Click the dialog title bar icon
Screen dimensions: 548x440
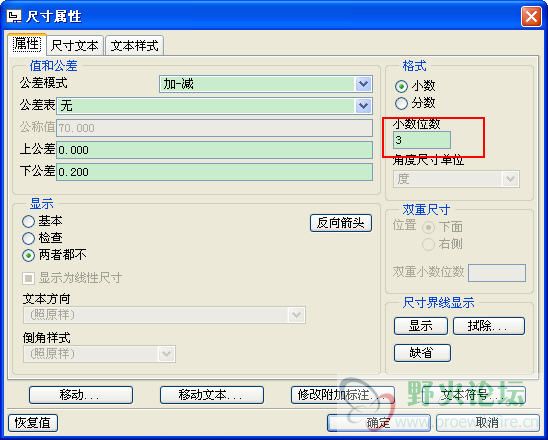[x=14, y=16]
